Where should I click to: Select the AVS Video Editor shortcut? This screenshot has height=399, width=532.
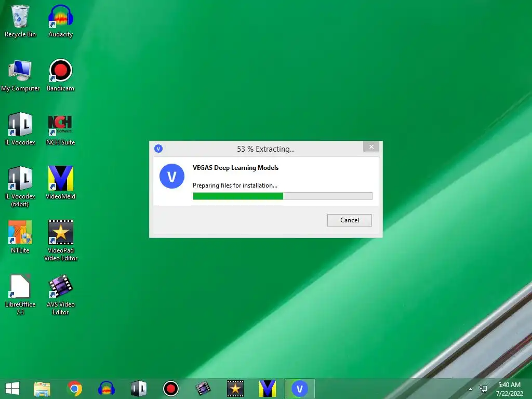click(60, 295)
